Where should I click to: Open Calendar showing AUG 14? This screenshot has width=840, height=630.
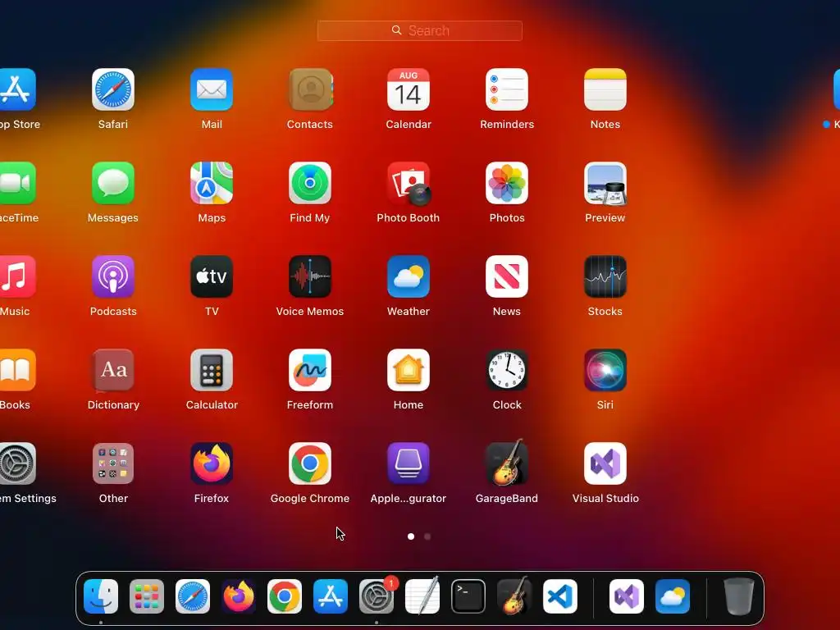point(409,89)
